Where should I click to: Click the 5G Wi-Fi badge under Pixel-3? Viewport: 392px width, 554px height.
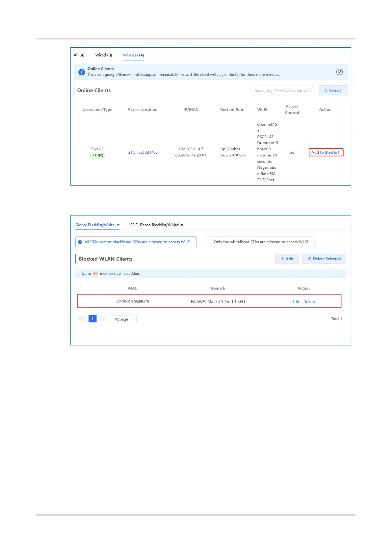click(x=97, y=156)
